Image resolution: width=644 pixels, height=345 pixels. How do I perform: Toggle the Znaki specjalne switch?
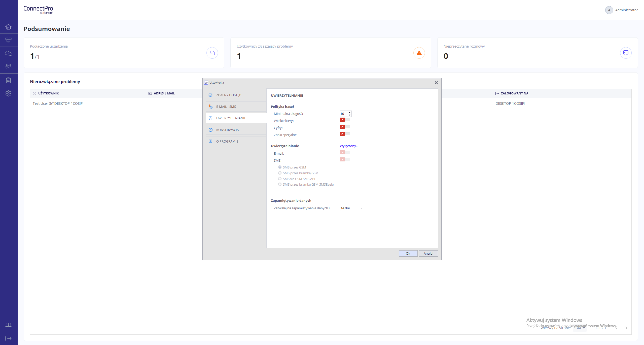coord(345,134)
